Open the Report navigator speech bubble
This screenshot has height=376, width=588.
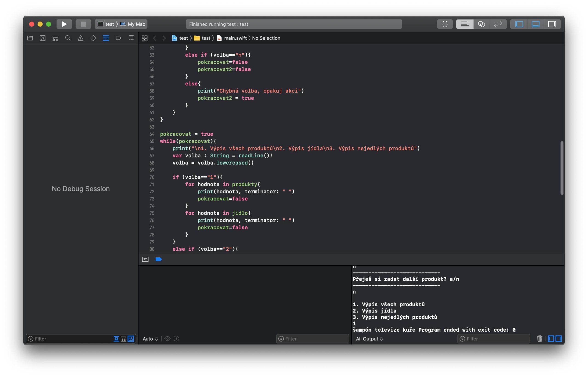[x=131, y=38]
